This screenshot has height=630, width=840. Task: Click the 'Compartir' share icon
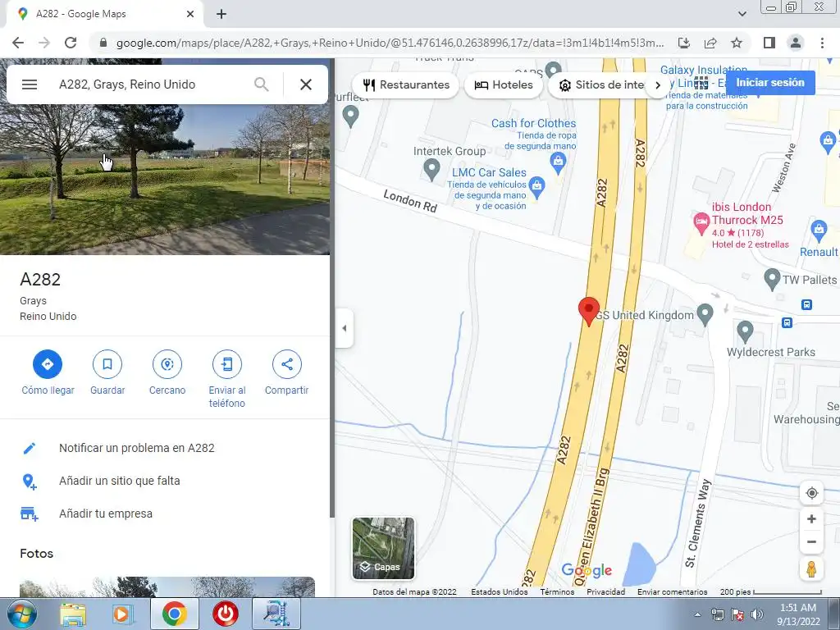click(286, 364)
